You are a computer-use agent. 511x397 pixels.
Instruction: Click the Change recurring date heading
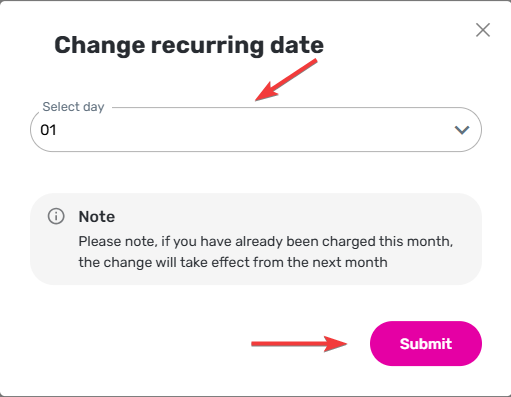tap(189, 46)
